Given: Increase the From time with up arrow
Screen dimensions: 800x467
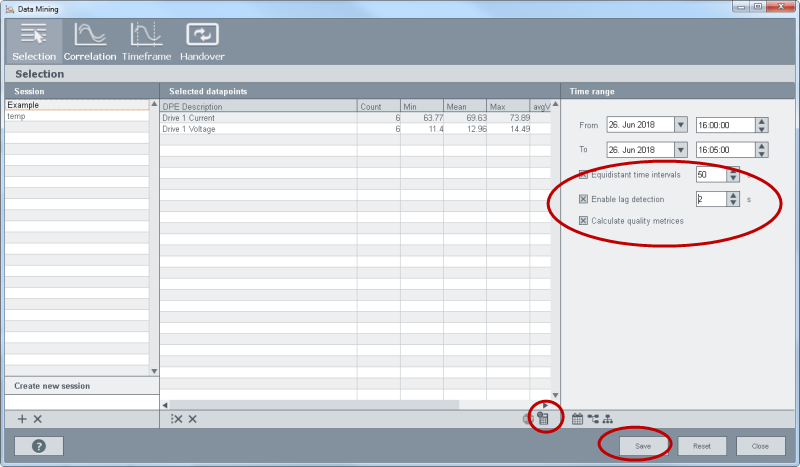Looking at the screenshot, I should click(762, 121).
